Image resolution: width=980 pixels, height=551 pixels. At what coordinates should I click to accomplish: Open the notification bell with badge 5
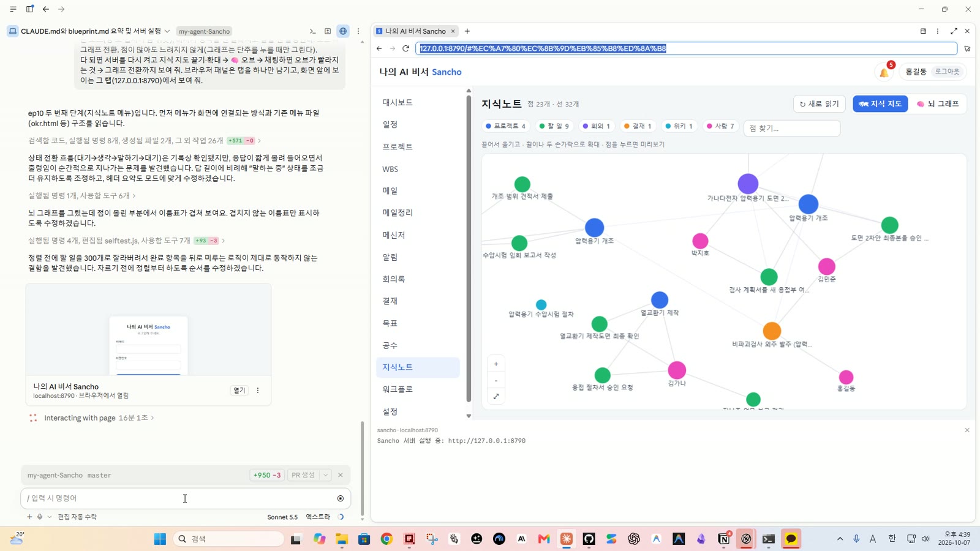tap(884, 72)
